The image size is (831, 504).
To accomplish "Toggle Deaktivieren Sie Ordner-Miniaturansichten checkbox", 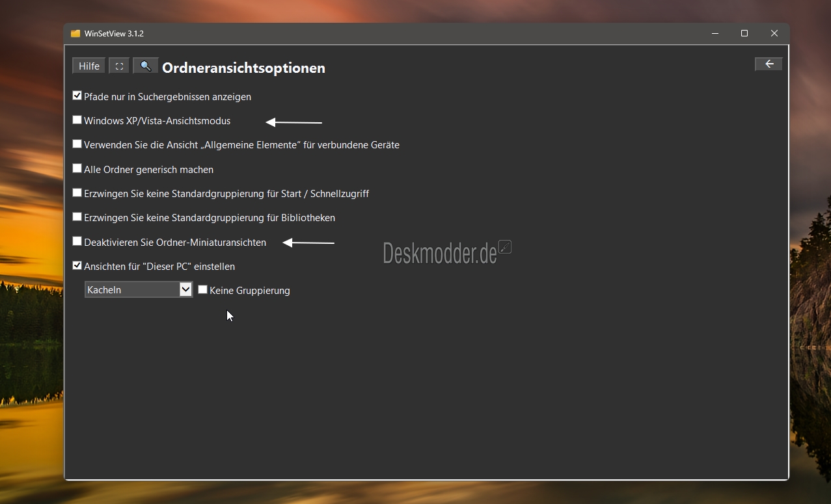I will 77,241.
